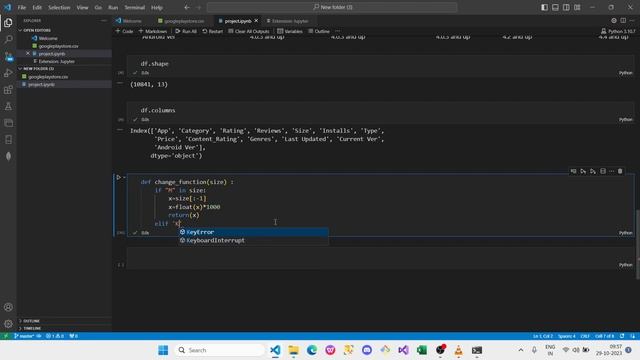640x360 pixels.
Task: Click the command center search box
Action: [332, 7]
